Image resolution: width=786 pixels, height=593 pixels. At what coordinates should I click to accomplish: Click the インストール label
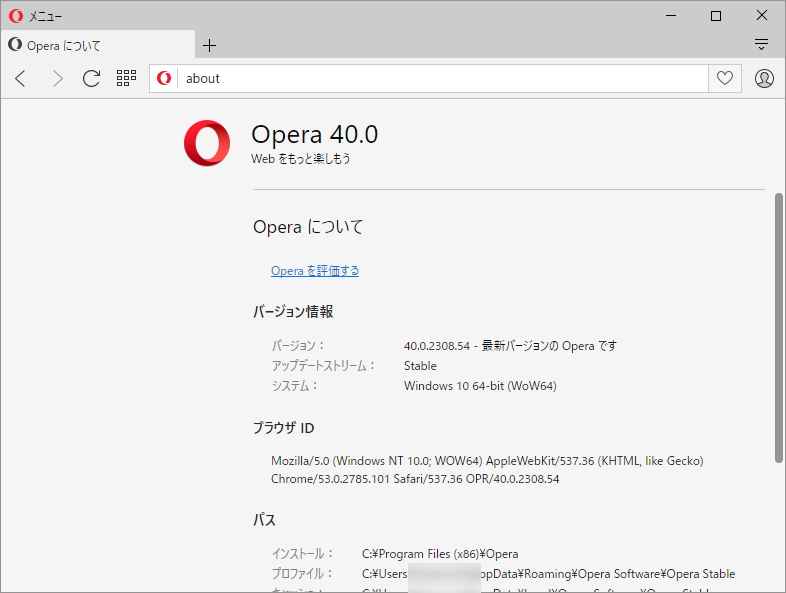[302, 554]
